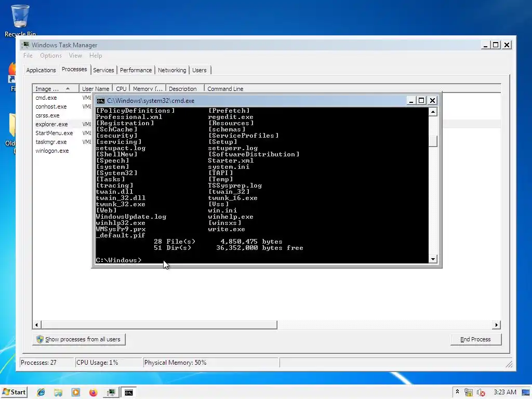The image size is (532, 399).
Task: Open the View menu in Task Manager
Action: pos(75,55)
